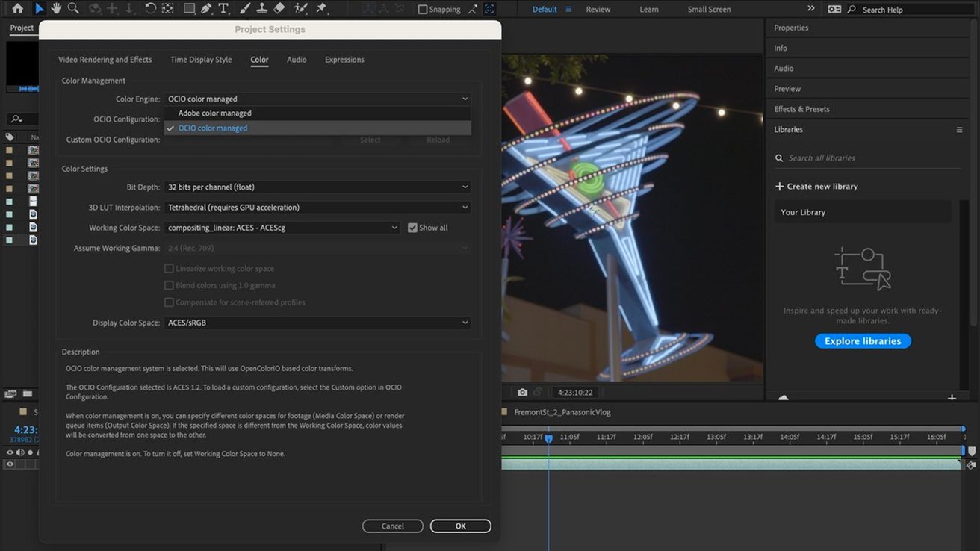Viewport: 980px width, 551px height.
Task: Click the snapshot camera icon under viewer
Action: (x=522, y=392)
